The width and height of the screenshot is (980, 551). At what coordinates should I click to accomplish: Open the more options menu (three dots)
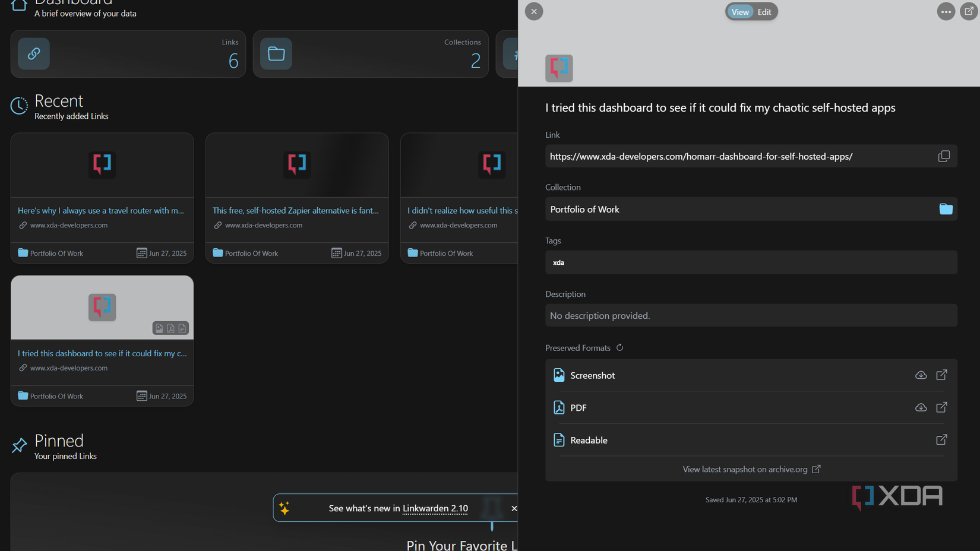(x=946, y=12)
